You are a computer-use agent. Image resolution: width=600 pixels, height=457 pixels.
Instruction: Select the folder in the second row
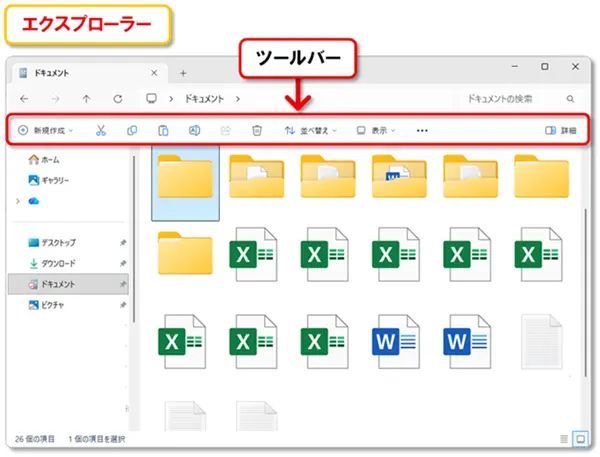click(x=185, y=253)
